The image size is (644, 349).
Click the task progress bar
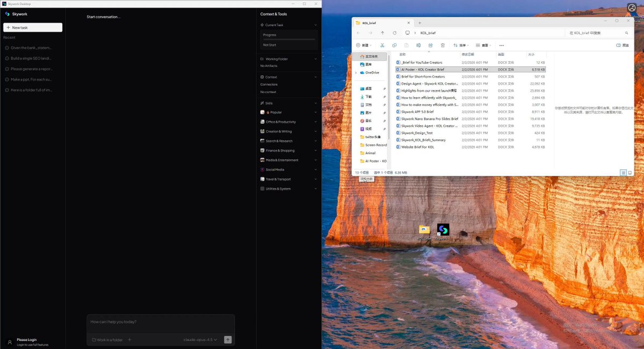(289, 40)
